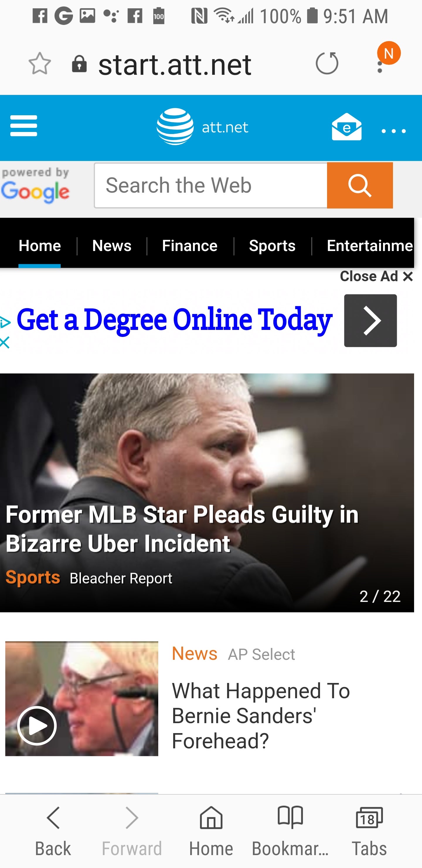The height and width of the screenshot is (868, 422).
Task: Tap the ad's arrow chevron button
Action: coord(370,321)
